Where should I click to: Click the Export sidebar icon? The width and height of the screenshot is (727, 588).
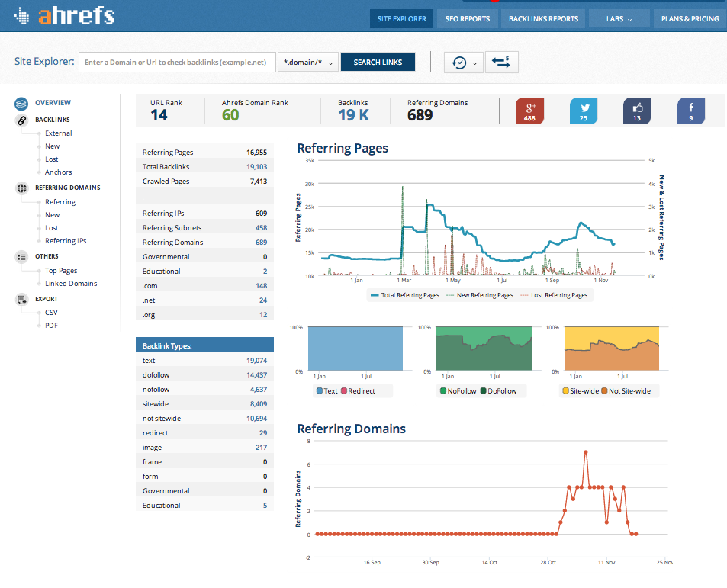pyautogui.click(x=21, y=299)
